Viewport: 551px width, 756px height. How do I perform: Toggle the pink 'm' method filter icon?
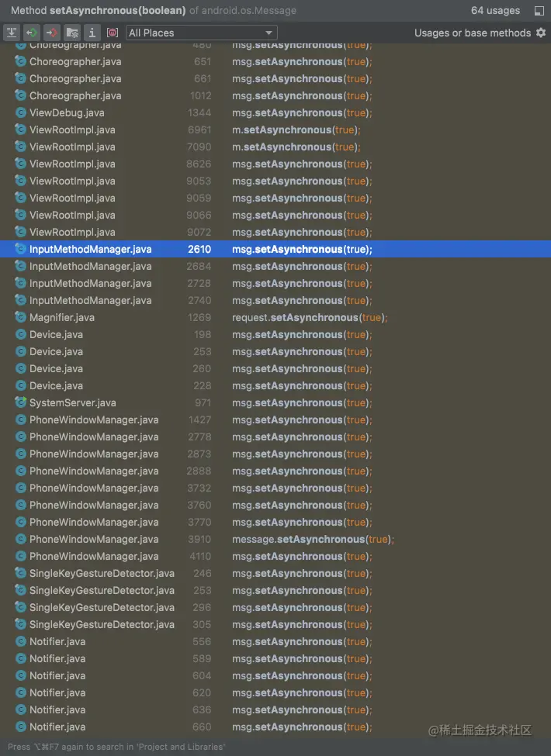113,33
